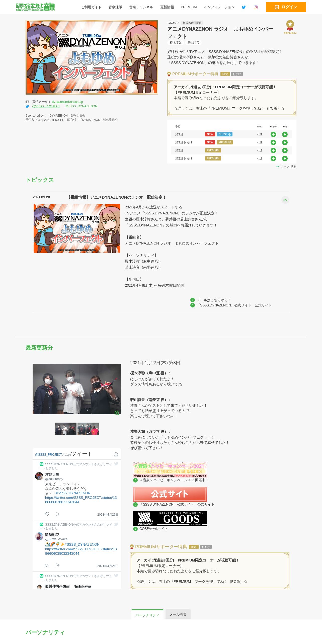Open 更新情報 menu item
The height and width of the screenshot is (644, 322).
(x=167, y=7)
